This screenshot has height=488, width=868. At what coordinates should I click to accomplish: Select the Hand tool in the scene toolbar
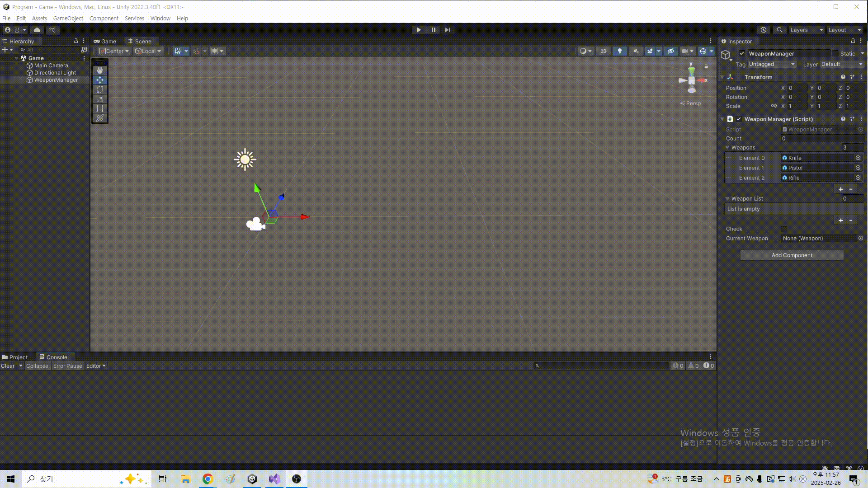(100, 70)
